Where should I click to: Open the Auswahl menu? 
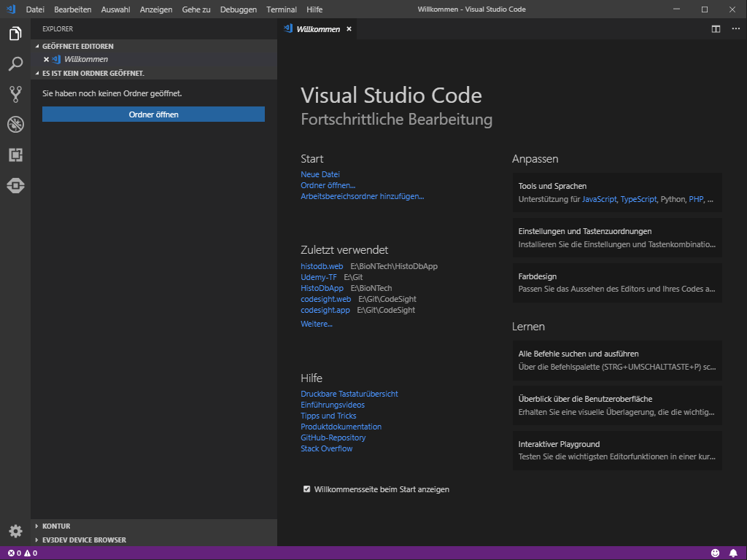[115, 9]
